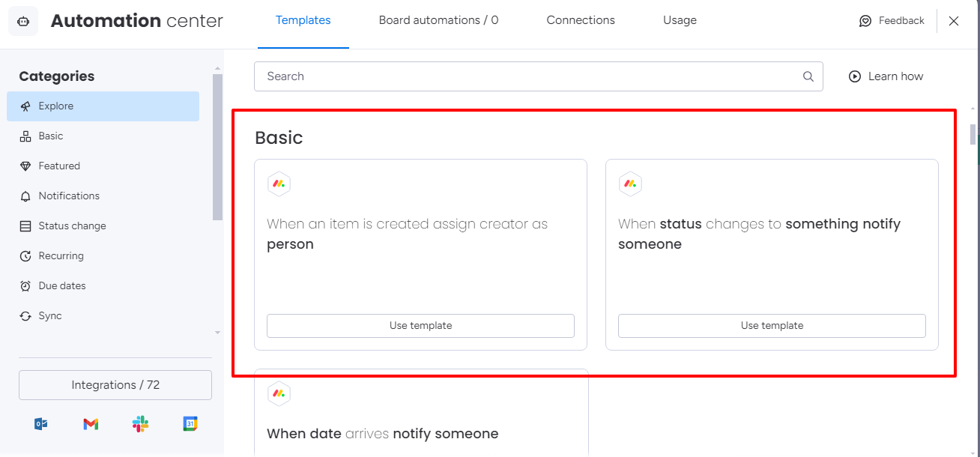Select the Basic category

coord(103,136)
